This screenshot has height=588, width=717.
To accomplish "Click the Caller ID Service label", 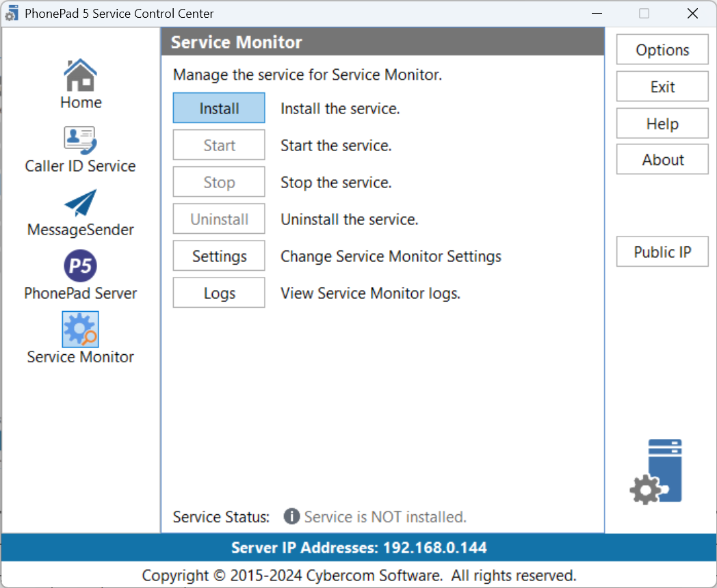I will [81, 166].
